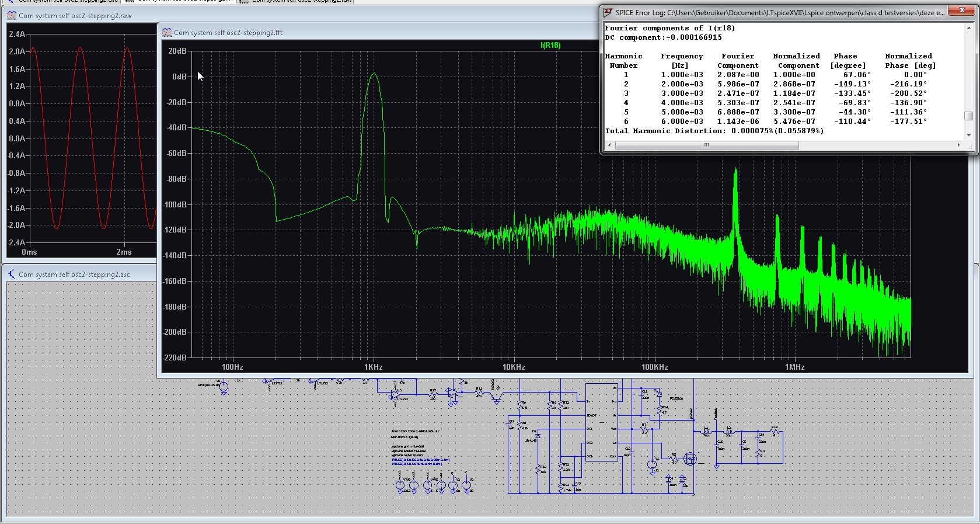Click the normalized component value 1.184e-07
This screenshot has height=524, width=980.
click(x=794, y=93)
